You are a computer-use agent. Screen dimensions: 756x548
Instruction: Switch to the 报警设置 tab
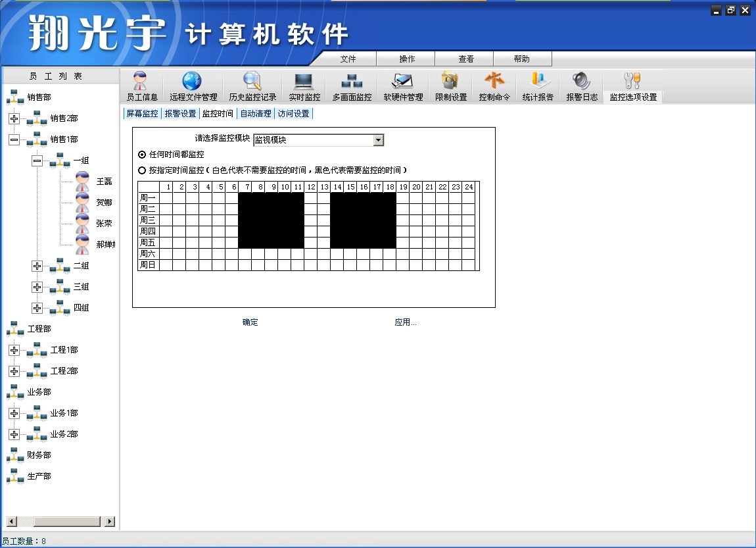(x=180, y=114)
